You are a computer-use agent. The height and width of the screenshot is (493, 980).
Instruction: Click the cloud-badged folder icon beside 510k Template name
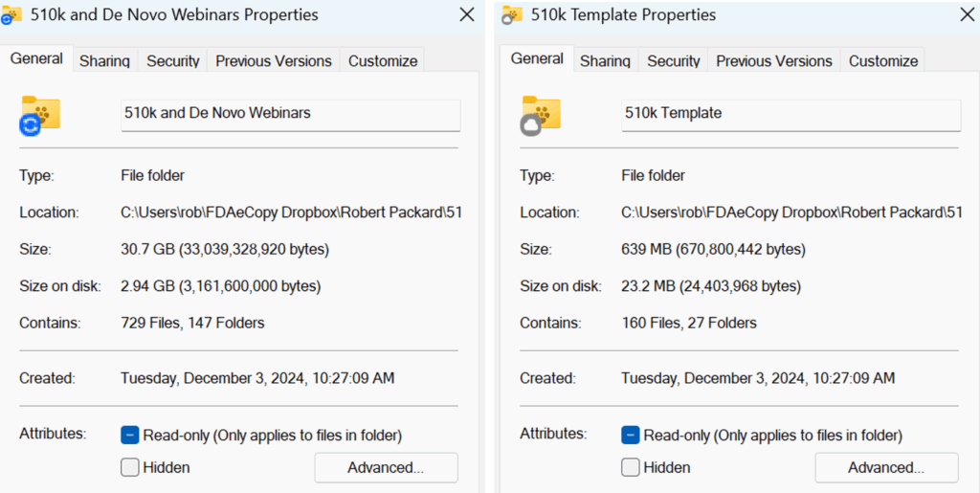[541, 115]
